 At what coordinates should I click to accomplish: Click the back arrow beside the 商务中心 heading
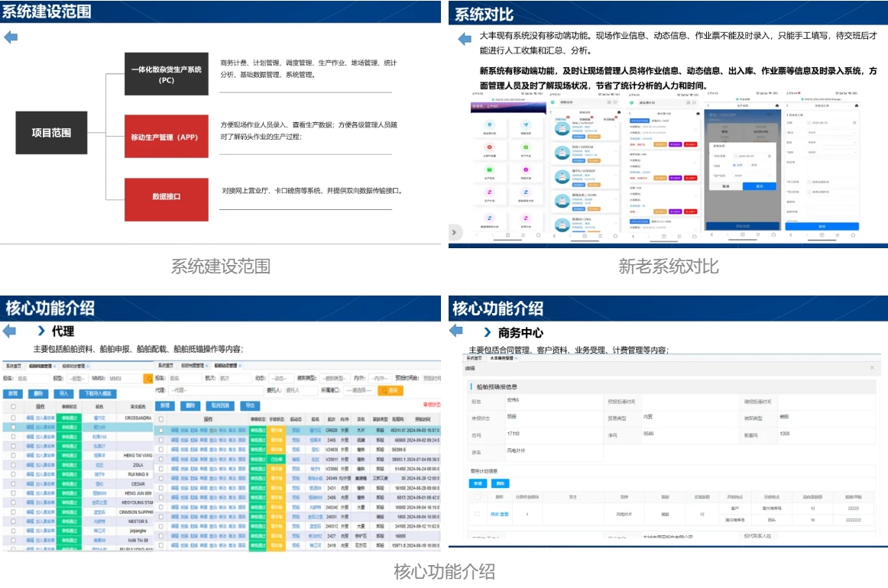456,331
